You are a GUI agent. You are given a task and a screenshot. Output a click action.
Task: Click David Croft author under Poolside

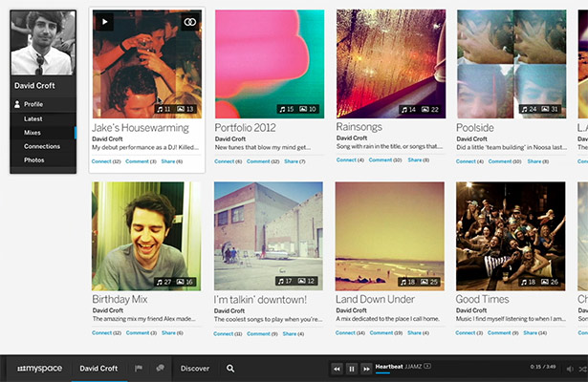(471, 138)
